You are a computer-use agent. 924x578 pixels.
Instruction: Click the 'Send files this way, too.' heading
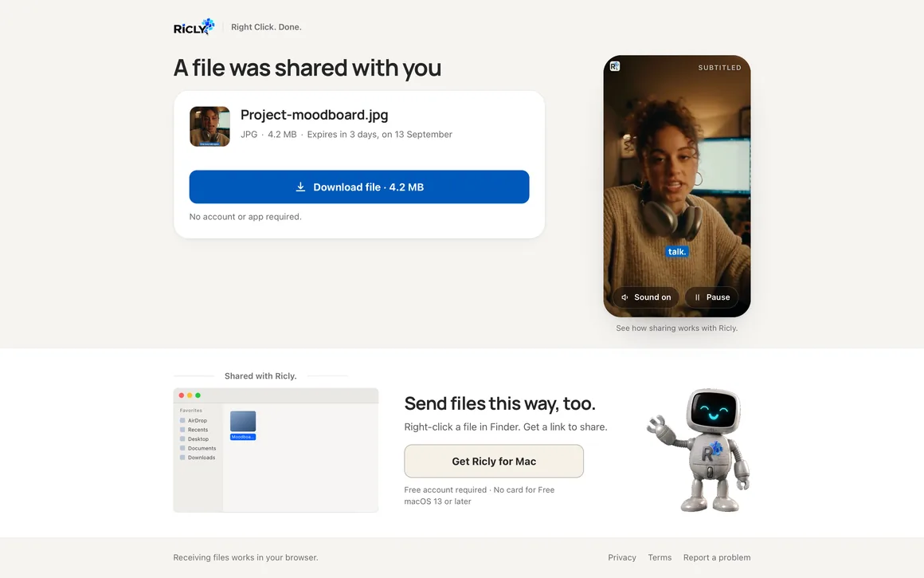(499, 403)
